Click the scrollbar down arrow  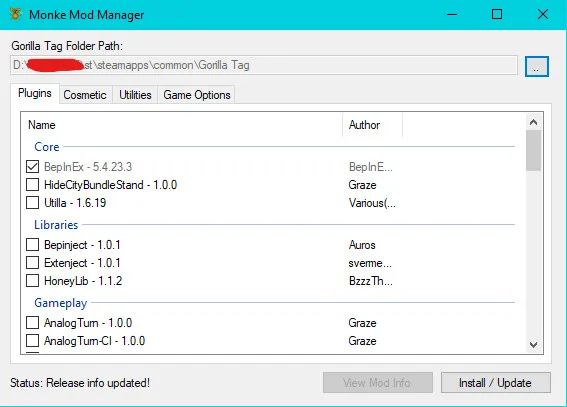tap(533, 344)
